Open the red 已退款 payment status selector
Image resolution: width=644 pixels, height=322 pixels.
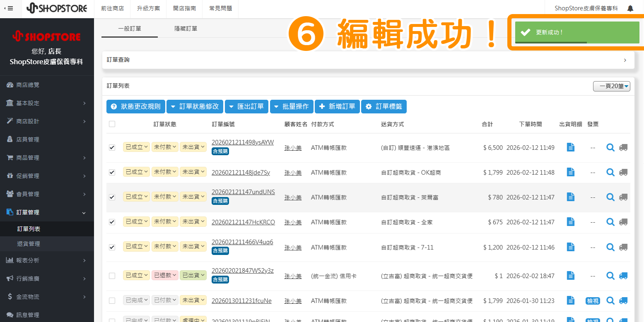coord(165,275)
